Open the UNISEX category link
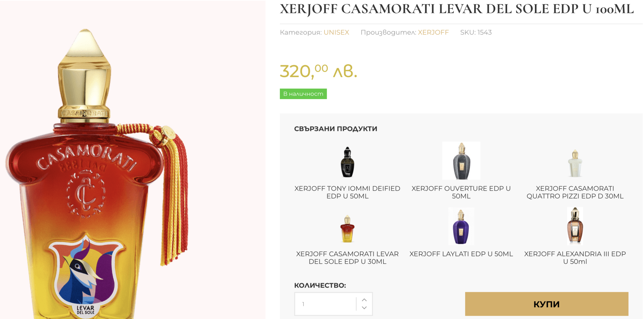The height and width of the screenshot is (319, 644). (x=336, y=32)
